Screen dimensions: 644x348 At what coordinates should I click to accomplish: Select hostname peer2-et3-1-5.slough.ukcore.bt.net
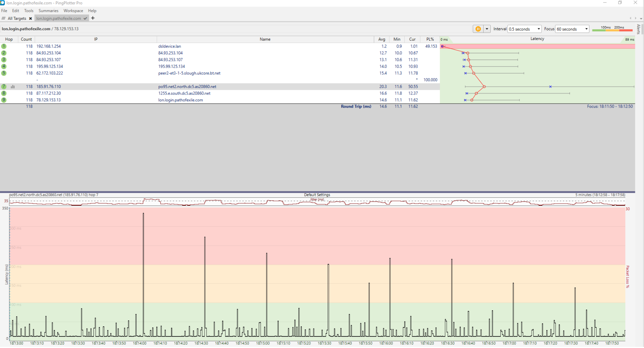(189, 73)
